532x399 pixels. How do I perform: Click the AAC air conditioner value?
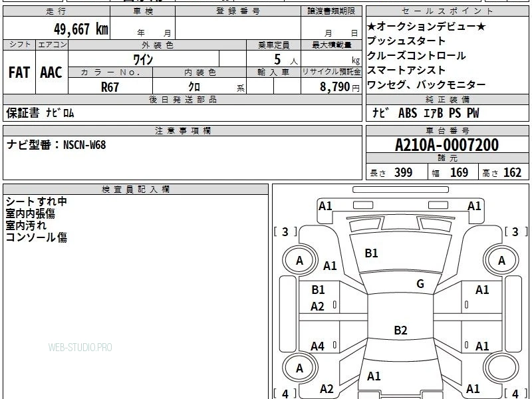(x=51, y=72)
